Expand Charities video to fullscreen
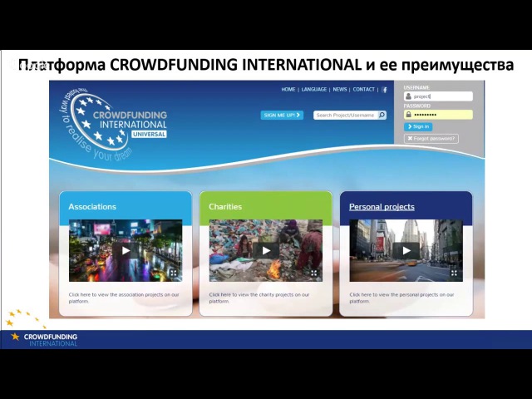This screenshot has height=399, width=532. tap(313, 273)
